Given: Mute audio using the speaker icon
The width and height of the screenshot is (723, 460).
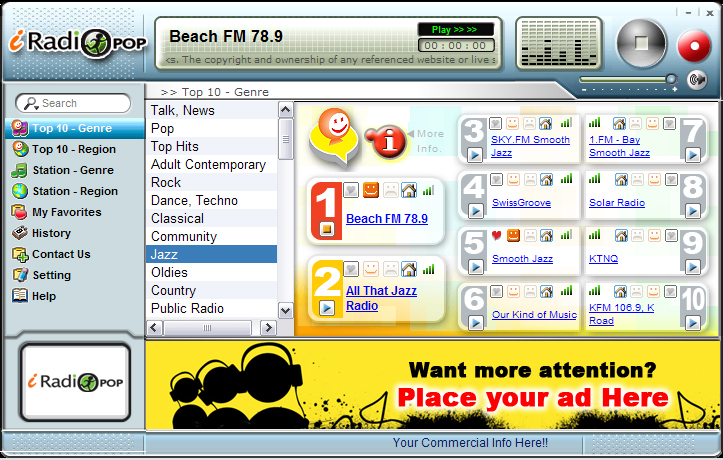Looking at the screenshot, I should (x=697, y=80).
